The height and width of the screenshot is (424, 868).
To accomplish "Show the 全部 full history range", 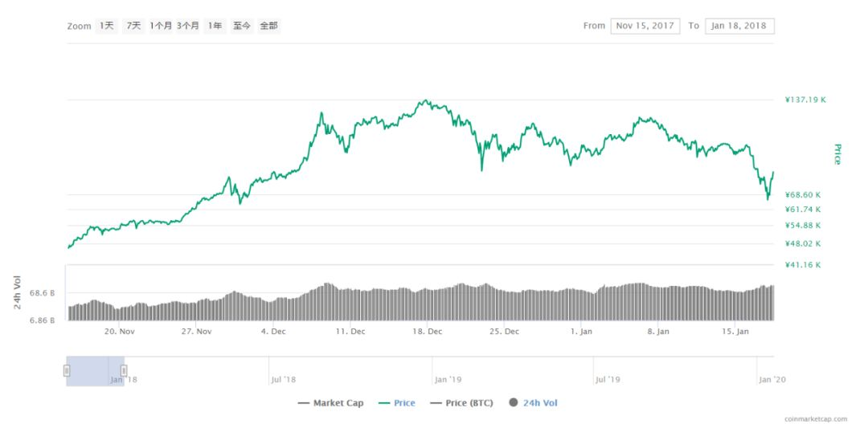I will tap(269, 26).
